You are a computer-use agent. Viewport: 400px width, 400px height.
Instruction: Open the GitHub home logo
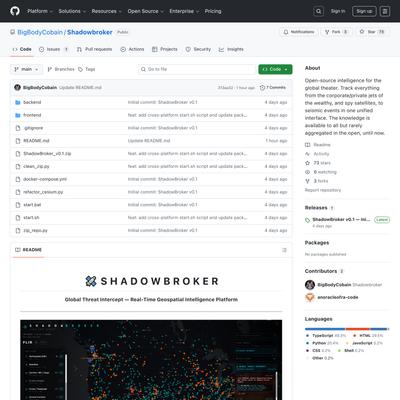point(15,11)
